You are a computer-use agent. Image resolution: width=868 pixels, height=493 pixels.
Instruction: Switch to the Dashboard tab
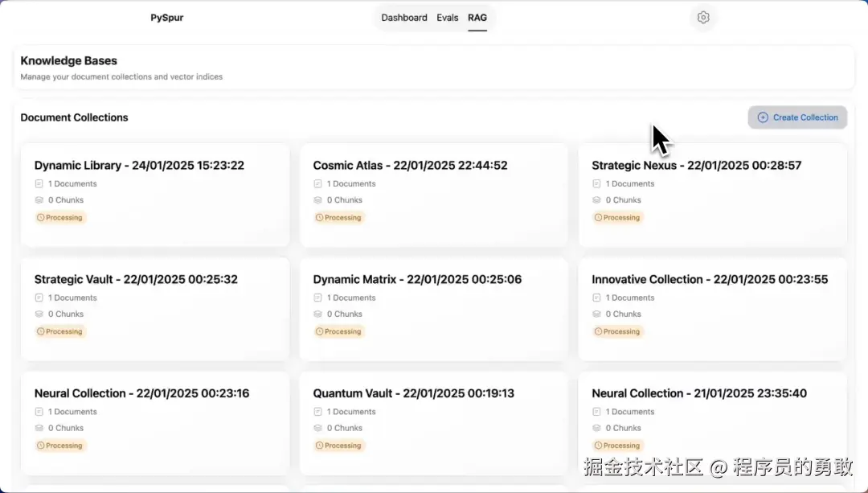404,18
